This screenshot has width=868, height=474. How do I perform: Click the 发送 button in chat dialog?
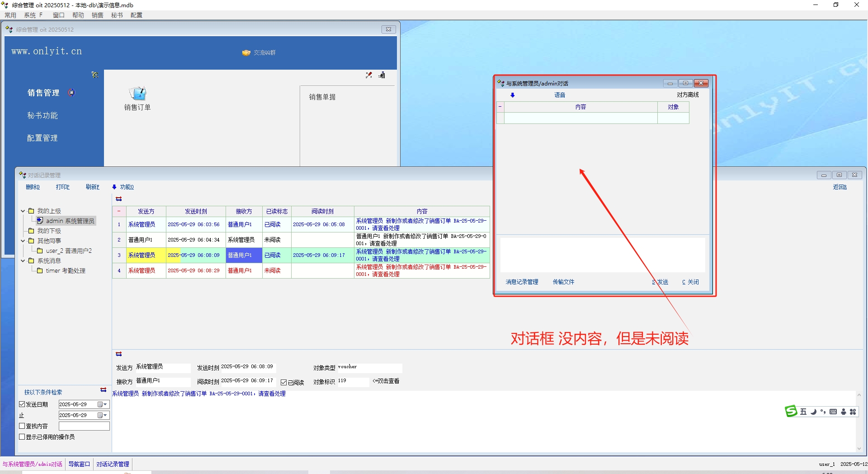(x=660, y=282)
